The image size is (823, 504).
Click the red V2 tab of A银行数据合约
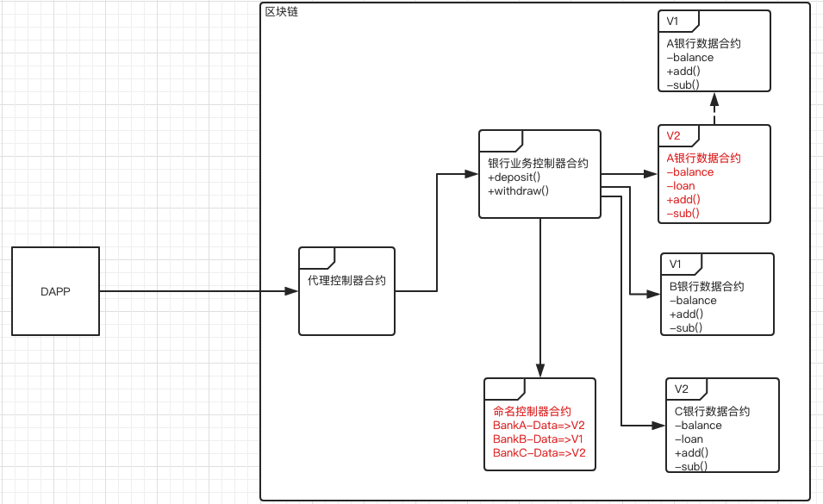(x=674, y=135)
